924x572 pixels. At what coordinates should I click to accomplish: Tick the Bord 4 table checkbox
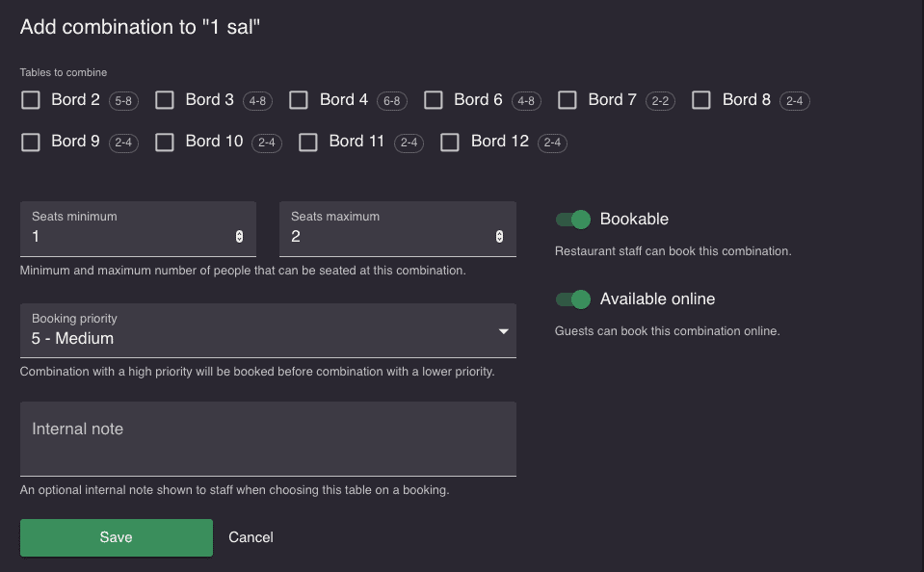(299, 100)
